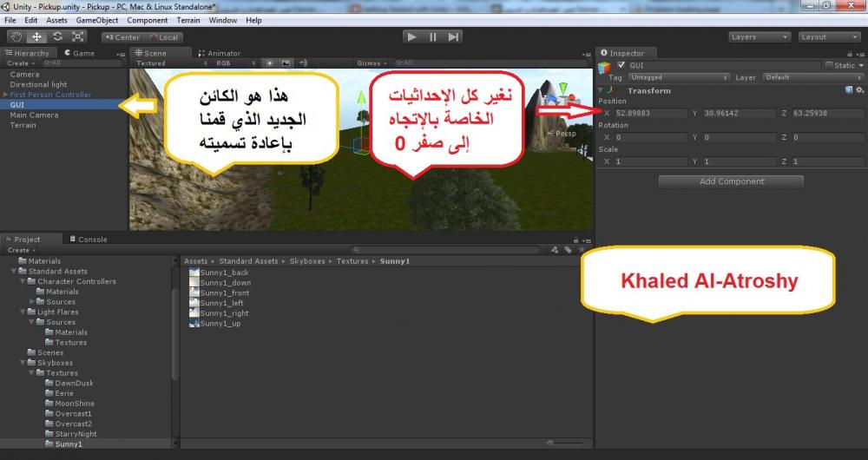This screenshot has height=460, width=868.
Task: Open the Terrain menu
Action: click(x=188, y=21)
